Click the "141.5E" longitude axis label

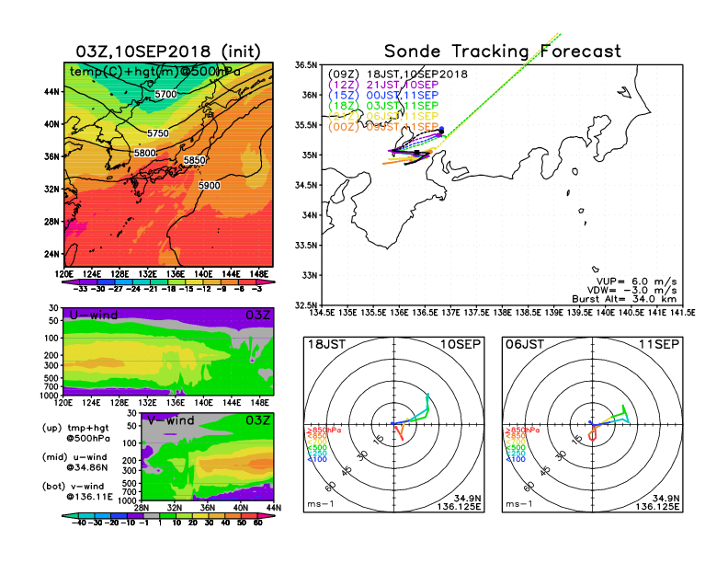coord(682,313)
